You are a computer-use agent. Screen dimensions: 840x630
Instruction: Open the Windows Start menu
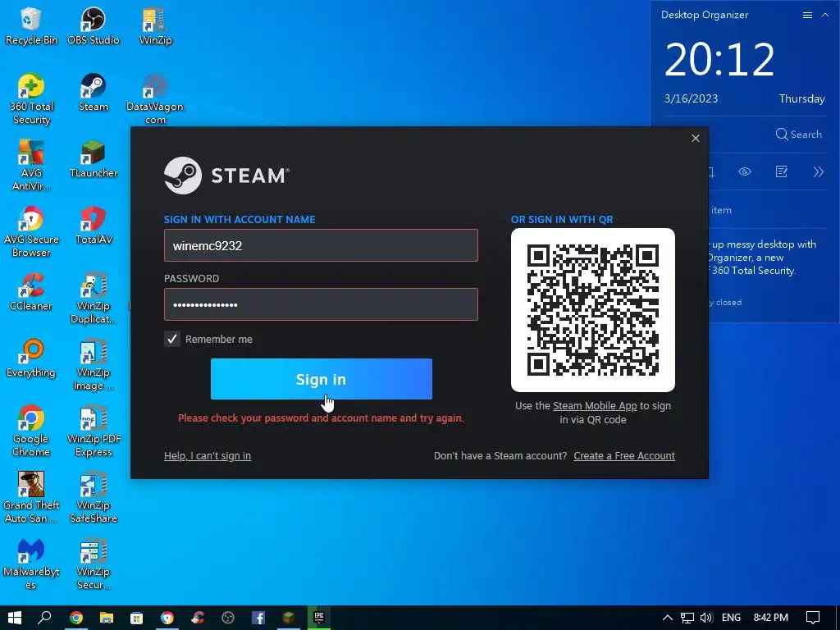tap(15, 618)
